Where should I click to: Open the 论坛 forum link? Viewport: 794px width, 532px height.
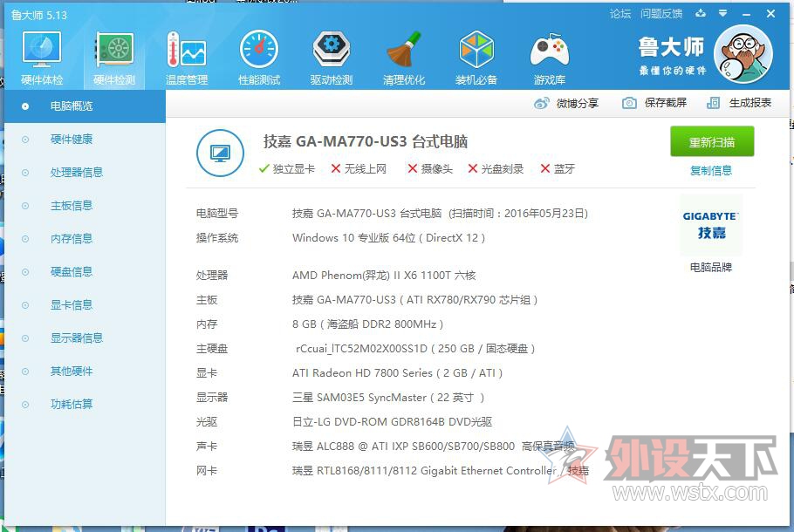[620, 14]
